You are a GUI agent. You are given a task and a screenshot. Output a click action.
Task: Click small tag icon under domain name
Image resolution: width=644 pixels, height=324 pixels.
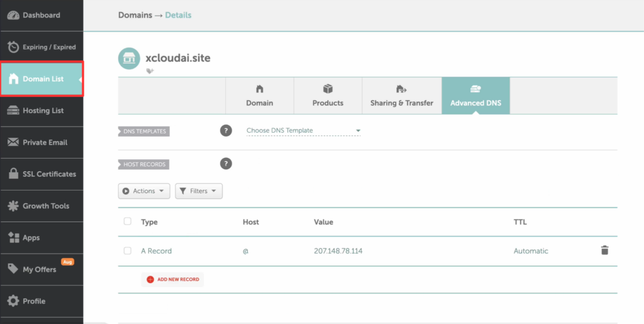tap(150, 71)
